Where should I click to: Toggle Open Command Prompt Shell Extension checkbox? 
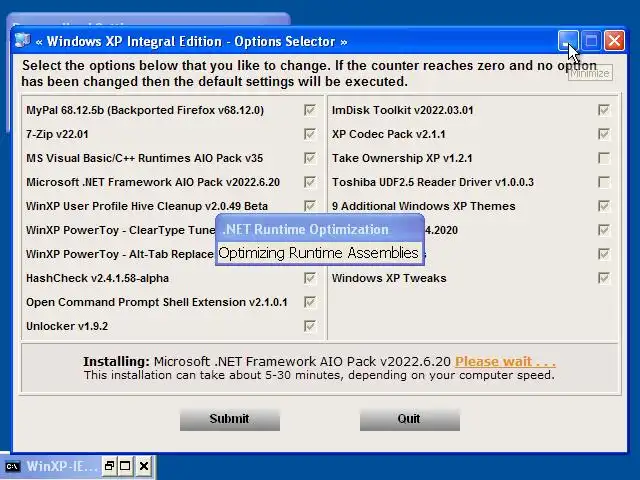click(x=310, y=302)
